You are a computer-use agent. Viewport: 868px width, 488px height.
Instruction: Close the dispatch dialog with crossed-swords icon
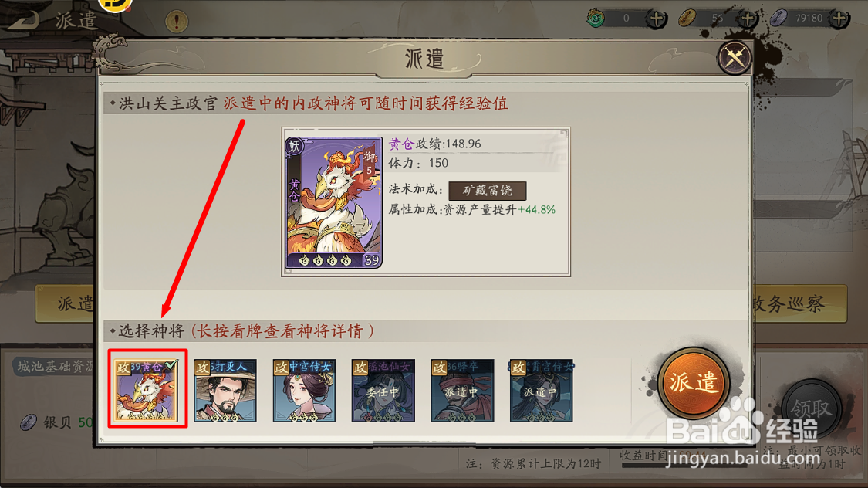(735, 58)
